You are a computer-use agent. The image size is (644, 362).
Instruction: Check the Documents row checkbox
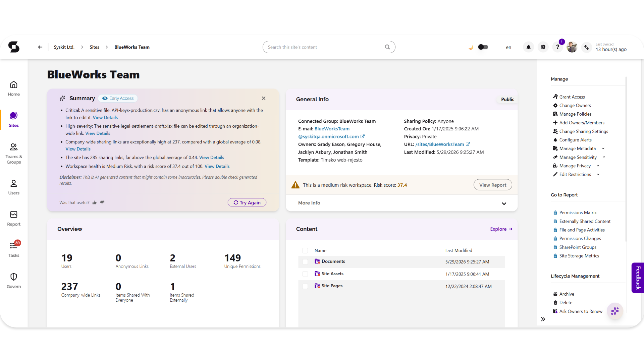(x=305, y=262)
